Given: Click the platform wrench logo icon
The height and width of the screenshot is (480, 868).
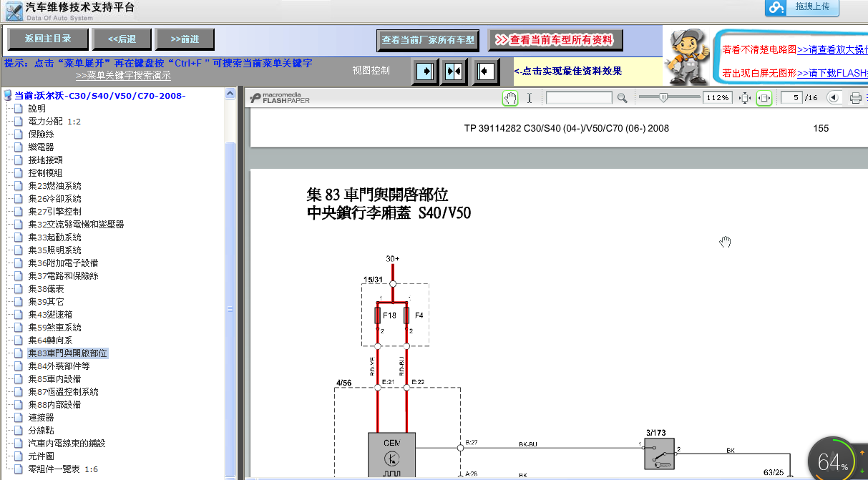Looking at the screenshot, I should [14, 11].
